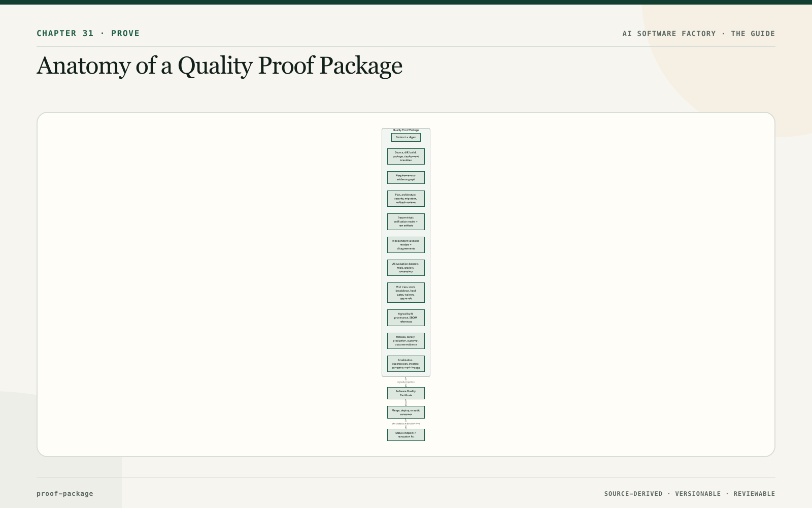The width and height of the screenshot is (812, 508).
Task: Select the 'CHAPTER 31 · PROVE' heading
Action: (88, 34)
